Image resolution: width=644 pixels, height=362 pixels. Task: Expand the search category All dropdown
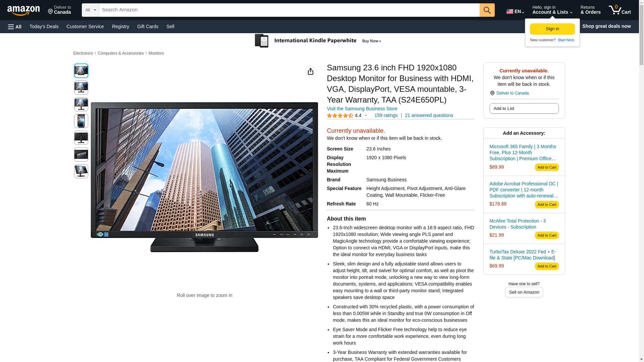90,10
